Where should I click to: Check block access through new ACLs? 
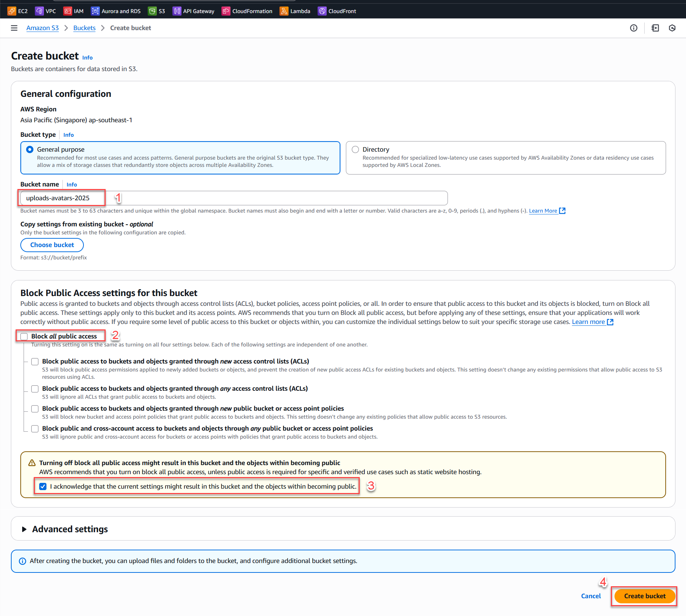[x=35, y=361]
